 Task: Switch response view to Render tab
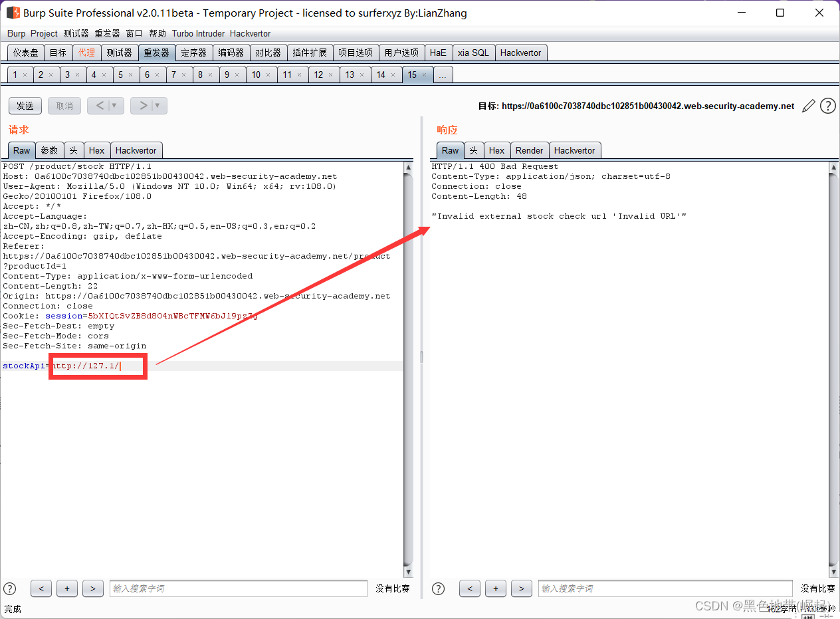[529, 150]
